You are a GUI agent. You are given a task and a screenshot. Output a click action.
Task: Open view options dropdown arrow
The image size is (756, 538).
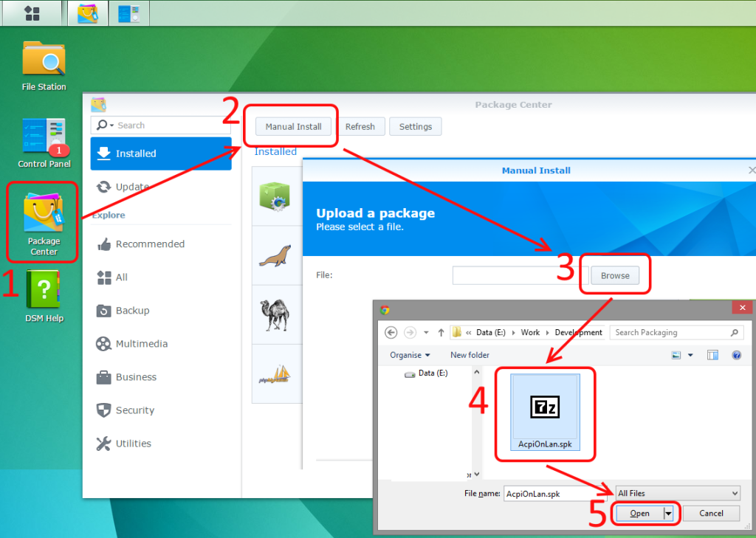pyautogui.click(x=690, y=355)
